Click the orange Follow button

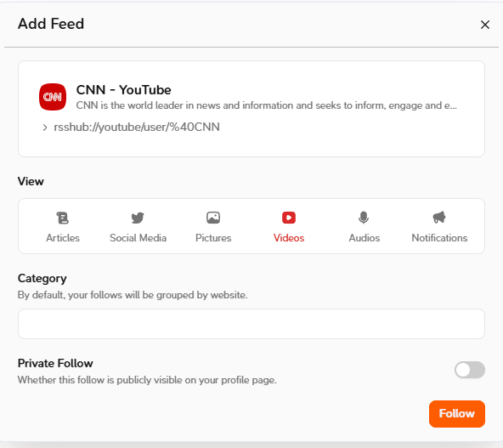tap(457, 414)
